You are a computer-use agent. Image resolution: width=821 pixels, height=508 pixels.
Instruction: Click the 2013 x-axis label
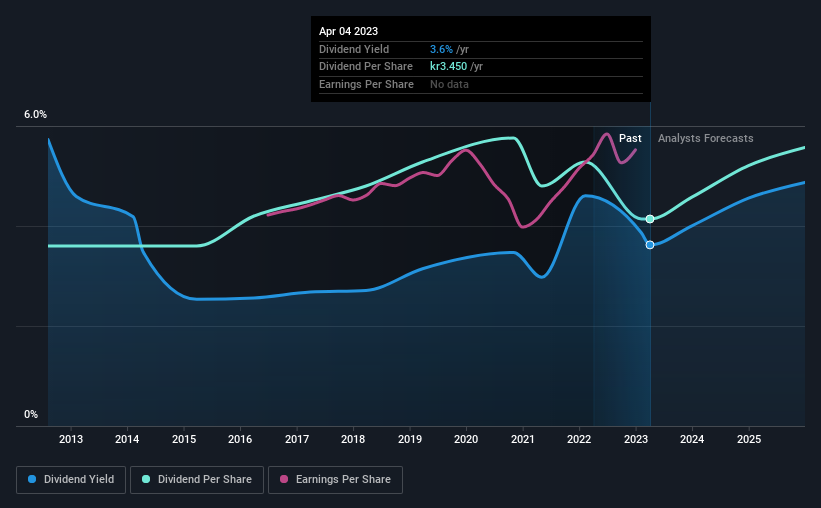click(71, 439)
